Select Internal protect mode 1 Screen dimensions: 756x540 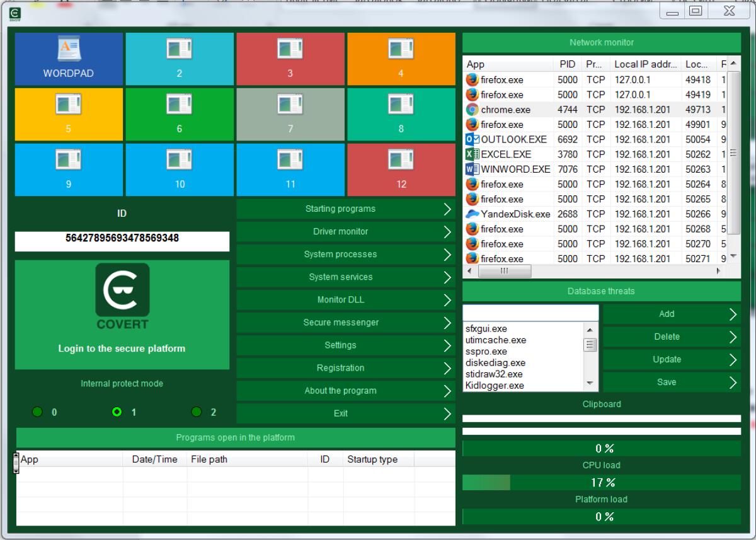(x=115, y=412)
